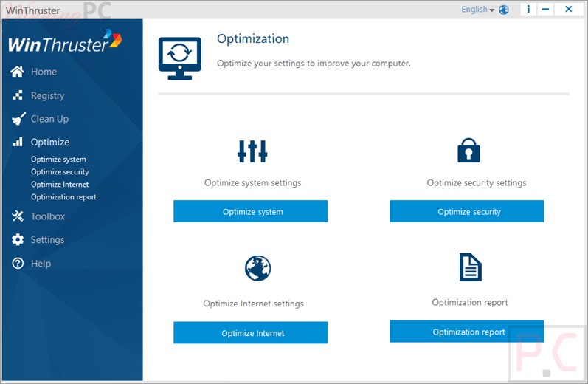
Task: Click the Optimize bar chart icon
Action: [x=18, y=142]
